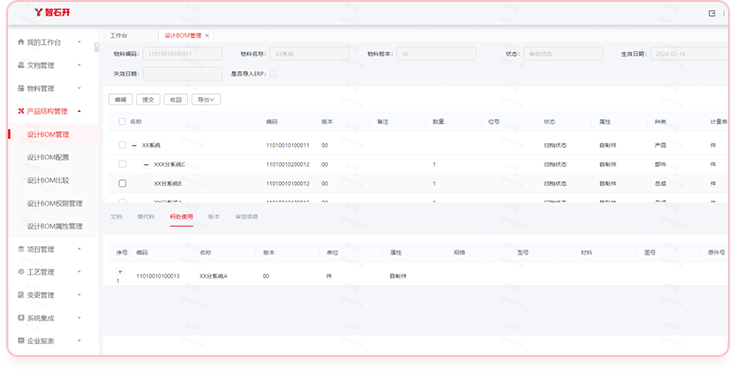Click the 提交 button
Screen dimensions: 736x371
pos(148,100)
